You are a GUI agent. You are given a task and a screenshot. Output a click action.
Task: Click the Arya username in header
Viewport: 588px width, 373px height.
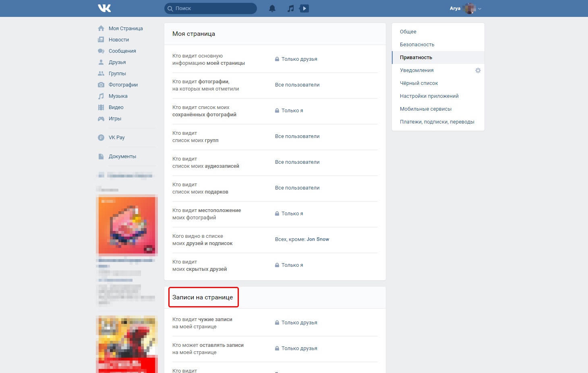pos(455,8)
